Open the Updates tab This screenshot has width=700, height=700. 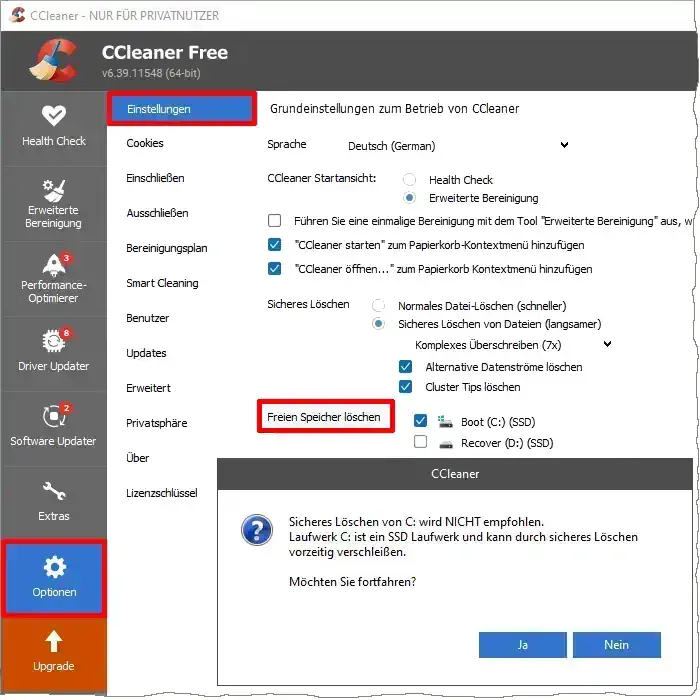(x=146, y=353)
